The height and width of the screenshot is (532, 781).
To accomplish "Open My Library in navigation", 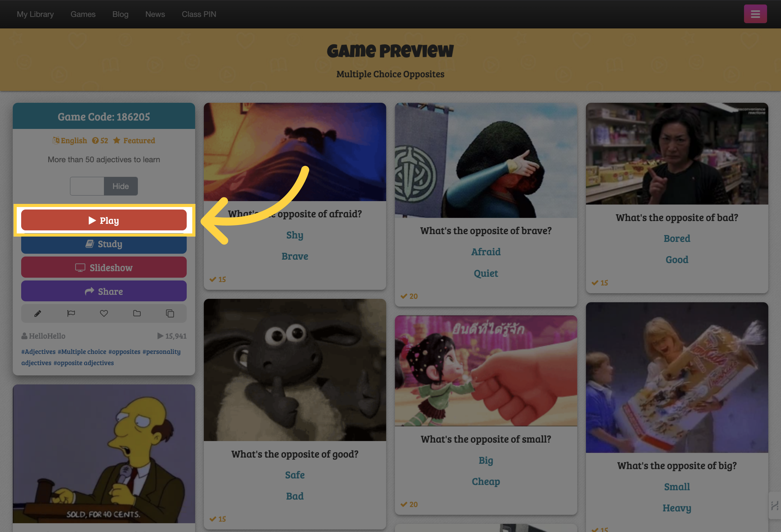I will [35, 14].
